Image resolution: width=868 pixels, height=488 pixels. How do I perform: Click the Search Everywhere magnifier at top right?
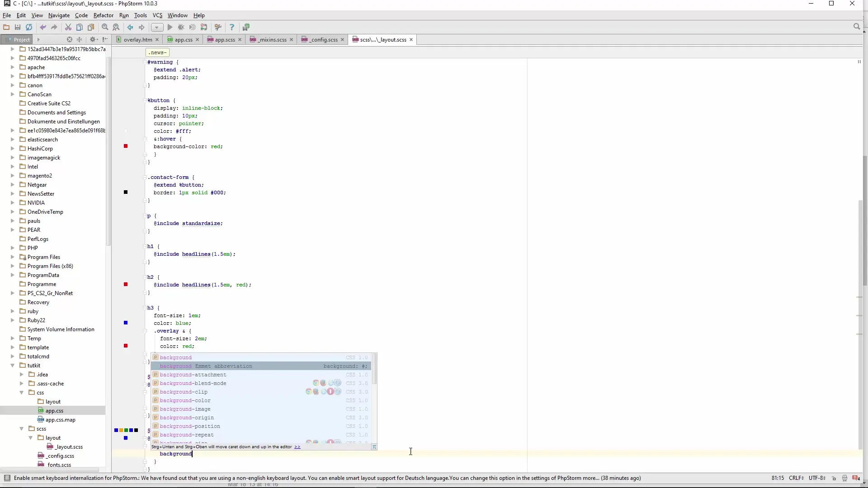coord(857,27)
